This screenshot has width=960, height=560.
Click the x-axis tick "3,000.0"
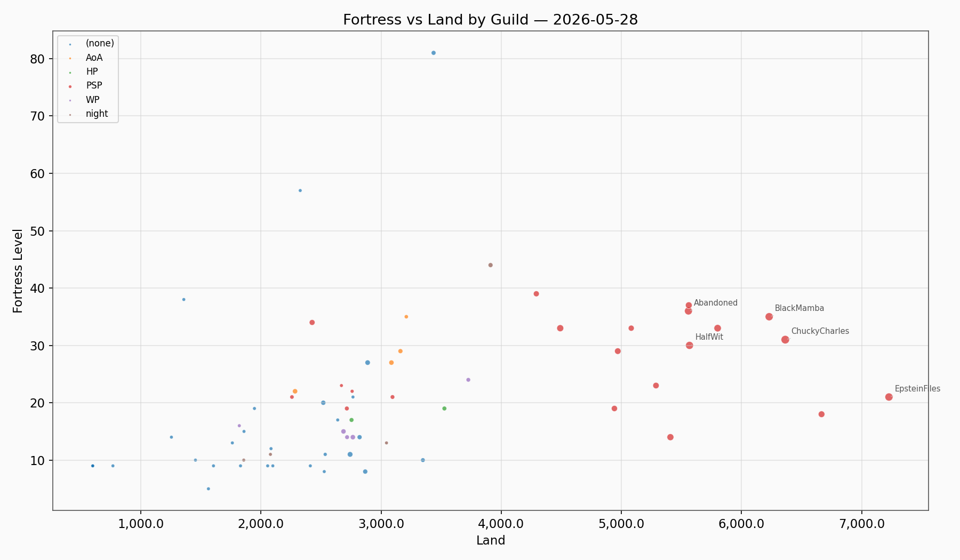pos(381,523)
